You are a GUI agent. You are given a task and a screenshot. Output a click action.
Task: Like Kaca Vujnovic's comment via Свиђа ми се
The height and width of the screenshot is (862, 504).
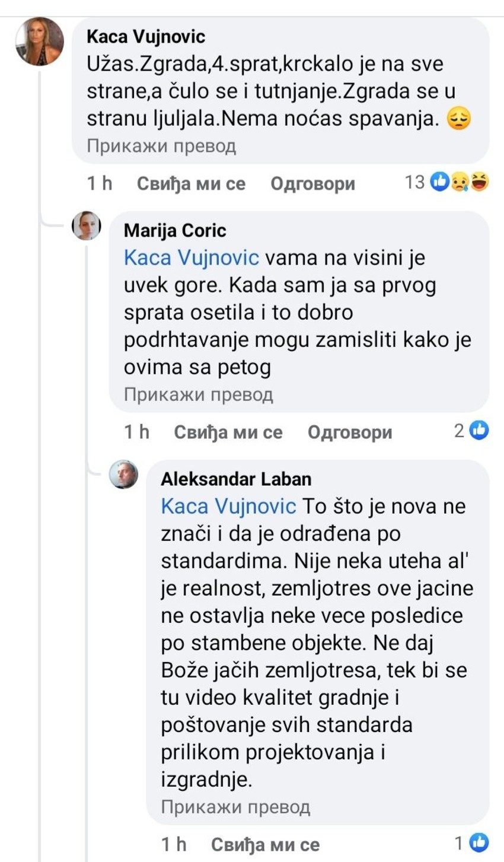[x=191, y=184]
